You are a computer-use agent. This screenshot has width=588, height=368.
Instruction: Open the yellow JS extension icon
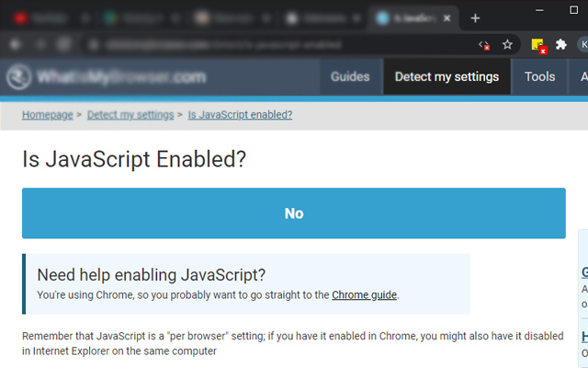539,46
